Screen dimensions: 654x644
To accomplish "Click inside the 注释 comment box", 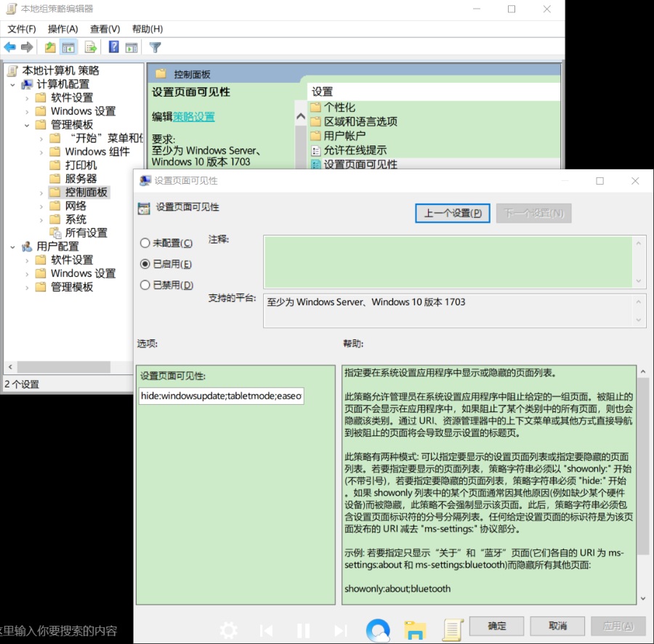I will click(448, 262).
